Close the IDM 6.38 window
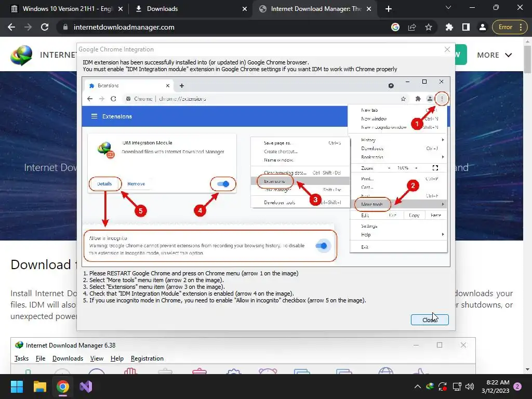The width and height of the screenshot is (532, 399). [463, 345]
